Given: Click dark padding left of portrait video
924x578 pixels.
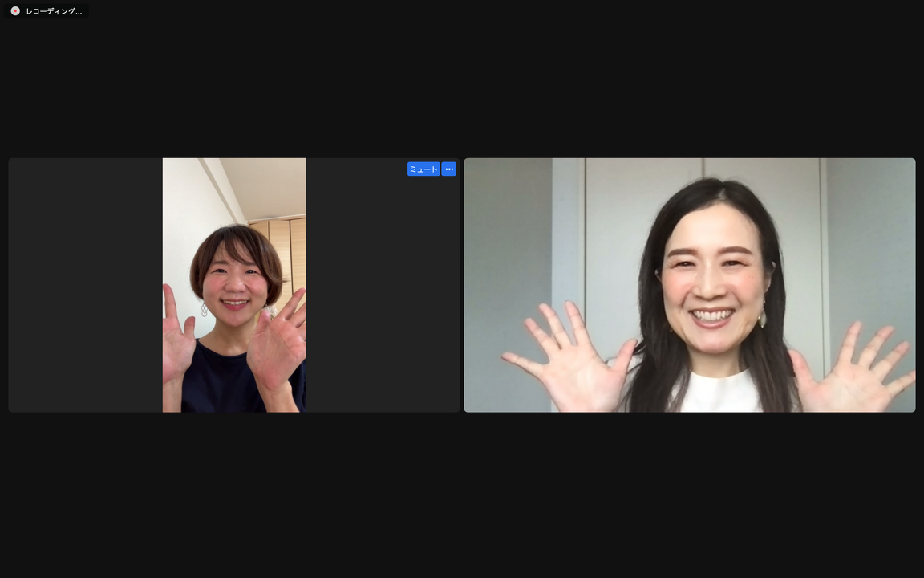Looking at the screenshot, I should 85,285.
